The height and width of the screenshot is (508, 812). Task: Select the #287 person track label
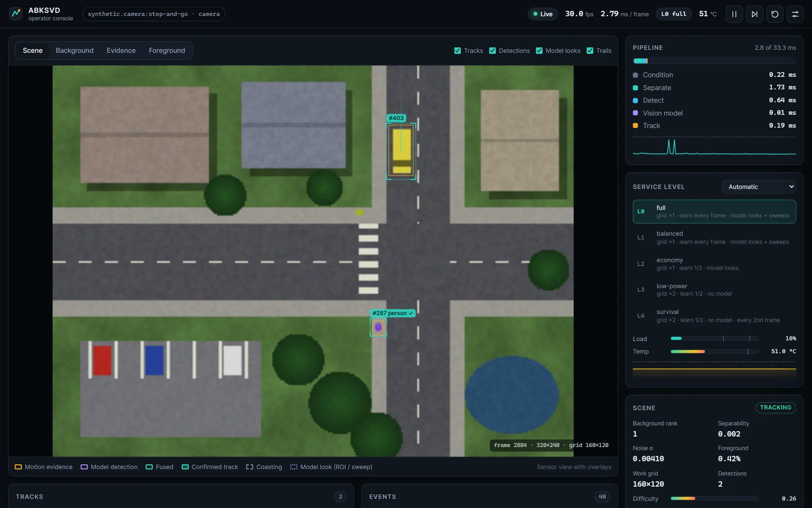(x=392, y=313)
